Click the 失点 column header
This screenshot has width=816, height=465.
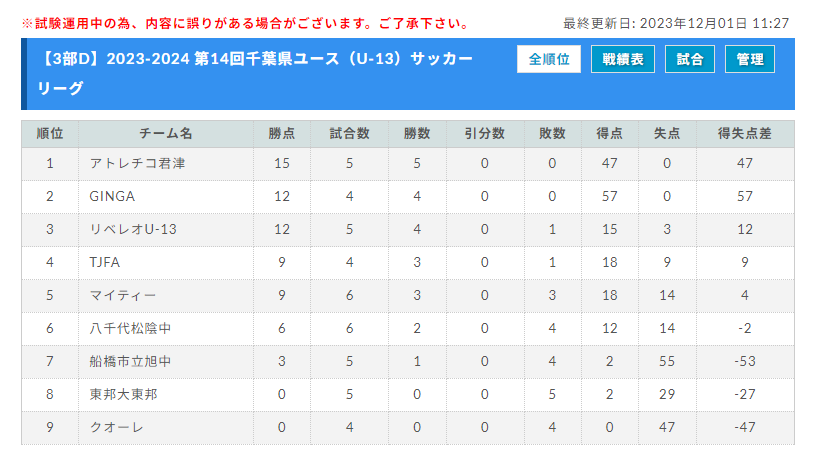tap(667, 134)
